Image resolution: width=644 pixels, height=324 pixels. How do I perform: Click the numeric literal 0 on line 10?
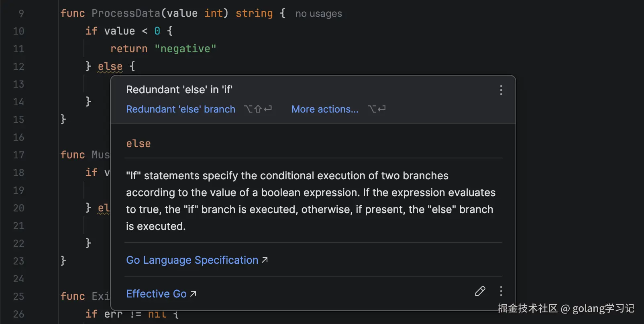tap(157, 31)
